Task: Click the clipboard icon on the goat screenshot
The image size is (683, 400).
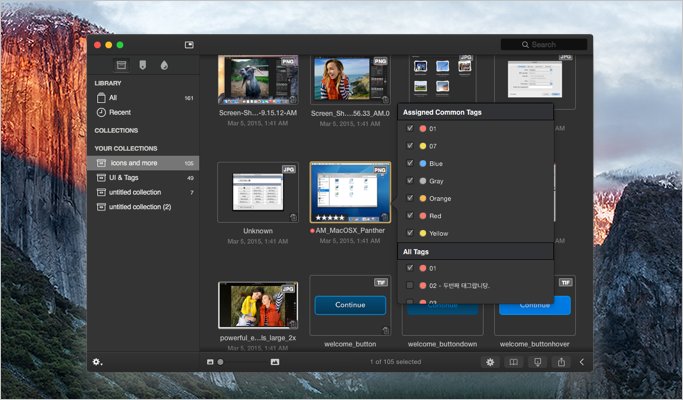Action: 293,99
